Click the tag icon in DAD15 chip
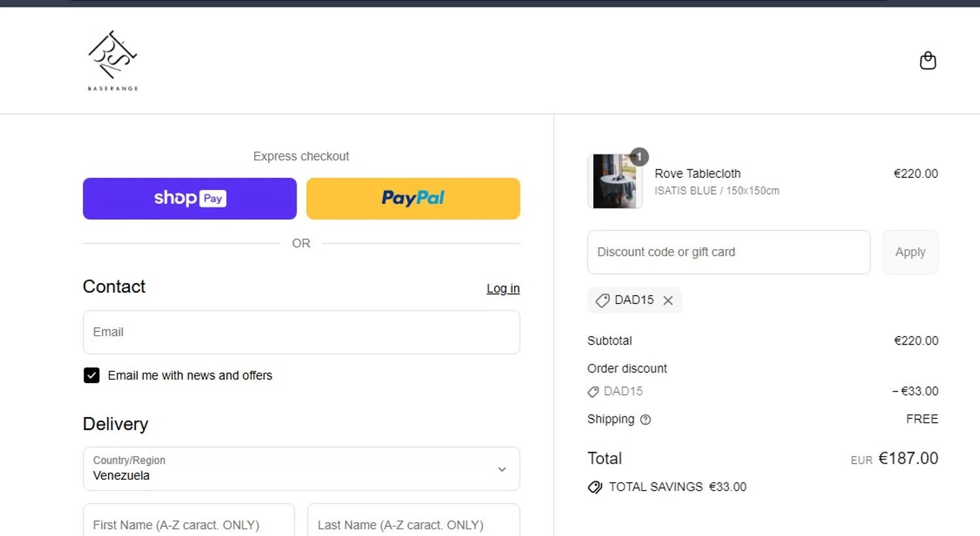This screenshot has width=980, height=536. point(602,300)
